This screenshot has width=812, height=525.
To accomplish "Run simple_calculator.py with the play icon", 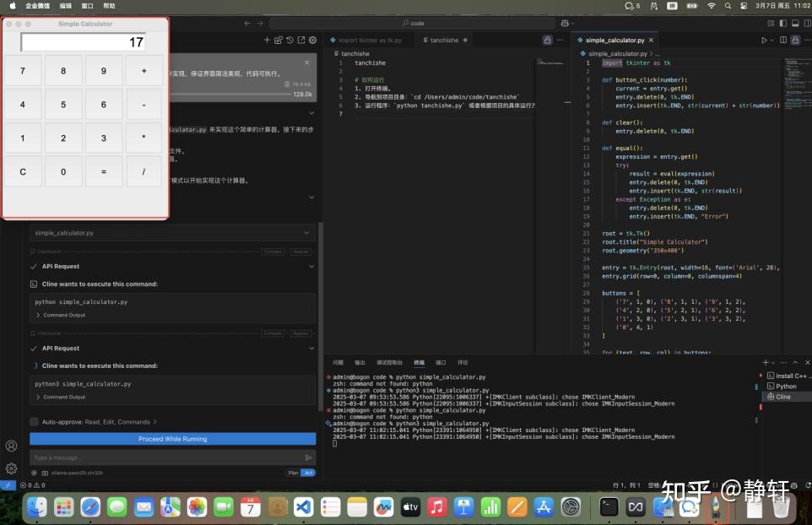I will (x=765, y=40).
